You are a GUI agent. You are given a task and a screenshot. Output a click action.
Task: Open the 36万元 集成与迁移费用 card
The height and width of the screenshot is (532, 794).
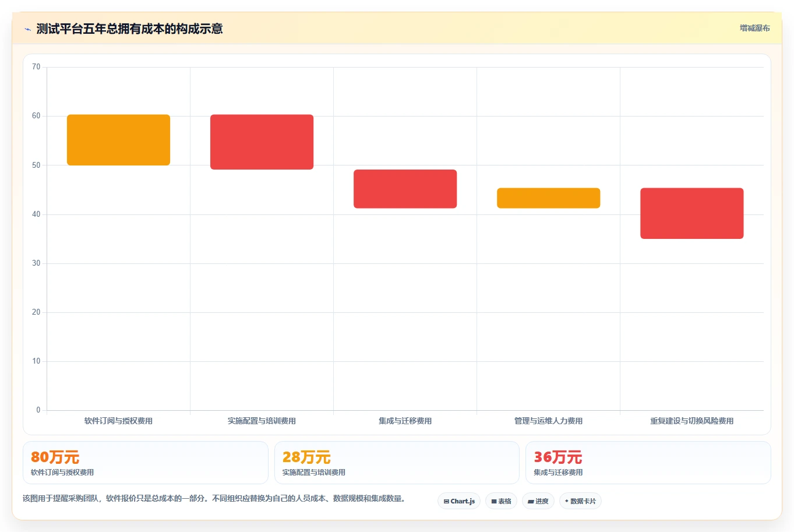tap(648, 463)
